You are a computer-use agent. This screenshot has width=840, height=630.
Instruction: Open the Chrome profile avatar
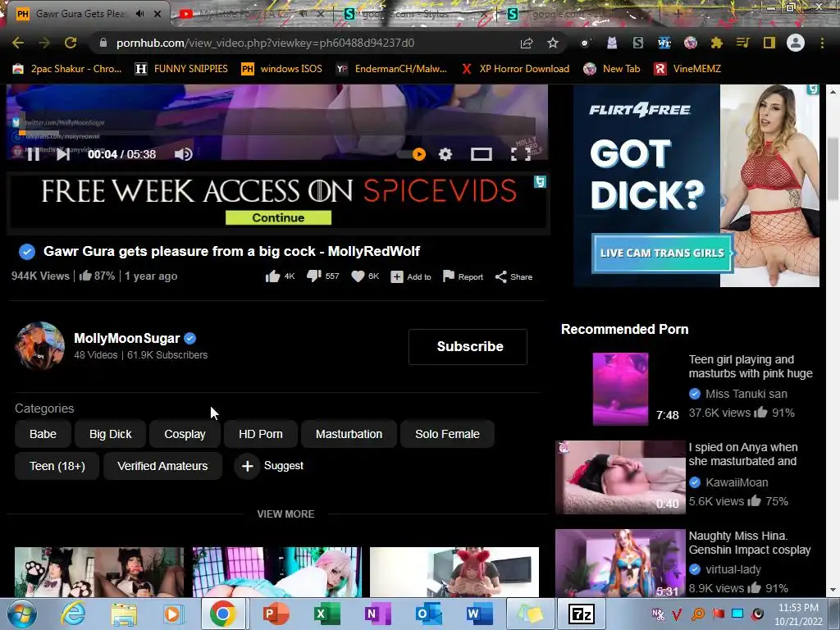tap(796, 43)
